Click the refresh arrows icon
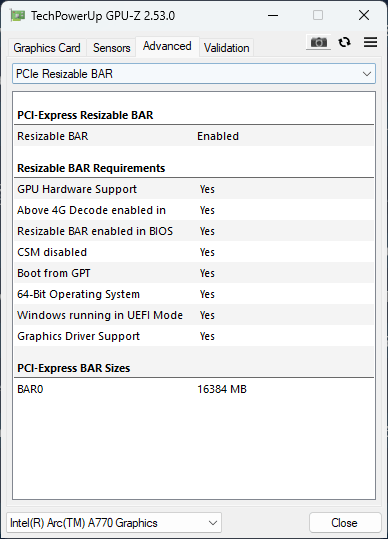This screenshot has width=388, height=539. [x=344, y=42]
